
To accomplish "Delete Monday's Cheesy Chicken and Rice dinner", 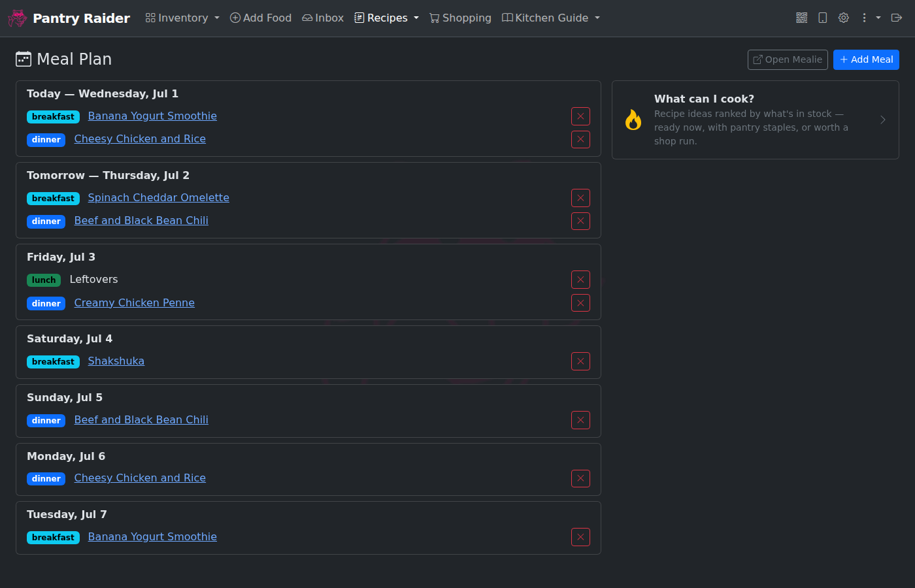I will pyautogui.click(x=580, y=478).
